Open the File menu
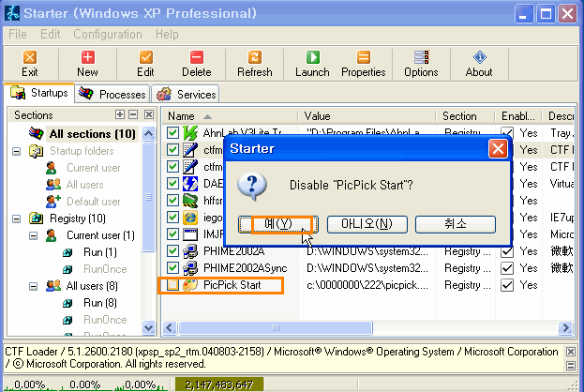This screenshot has width=584, height=392. 18,35
